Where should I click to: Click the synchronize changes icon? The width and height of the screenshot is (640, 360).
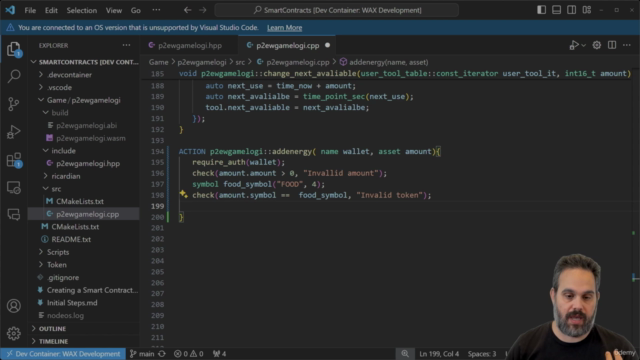(x=162, y=354)
